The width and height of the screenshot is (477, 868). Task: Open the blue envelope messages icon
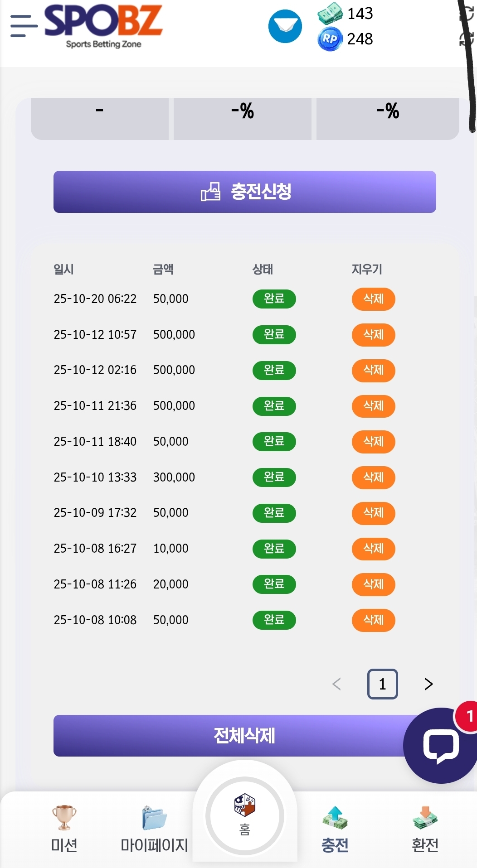click(285, 26)
